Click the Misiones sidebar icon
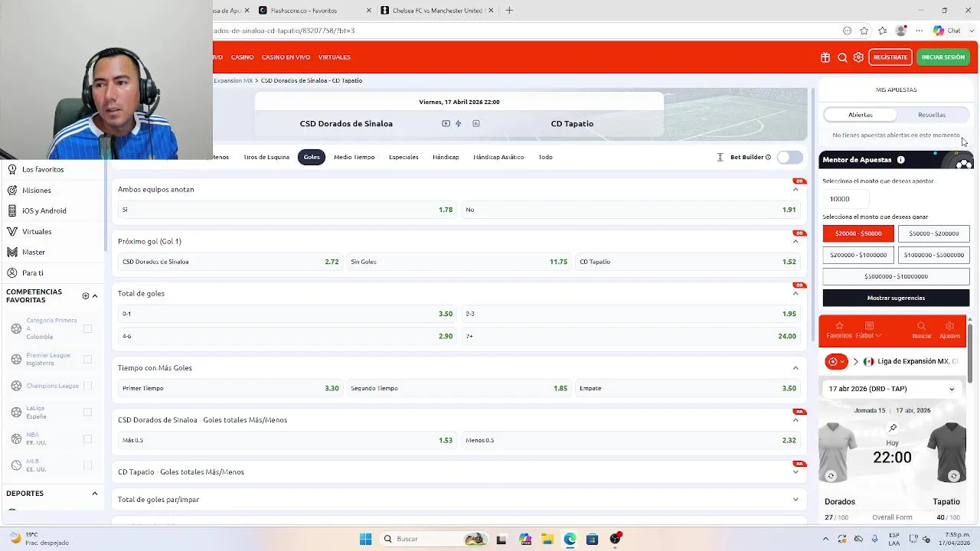The height and width of the screenshot is (551, 980). tap(12, 190)
